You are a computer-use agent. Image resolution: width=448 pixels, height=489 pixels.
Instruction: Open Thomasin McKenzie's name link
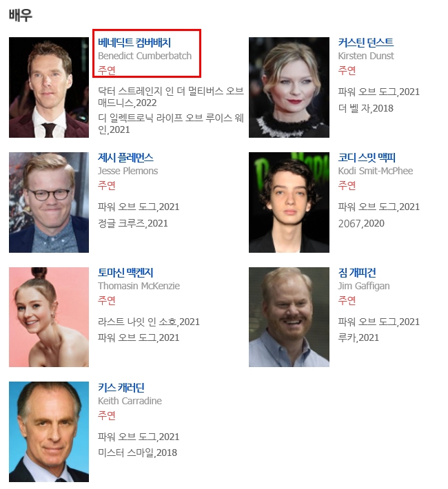(125, 273)
